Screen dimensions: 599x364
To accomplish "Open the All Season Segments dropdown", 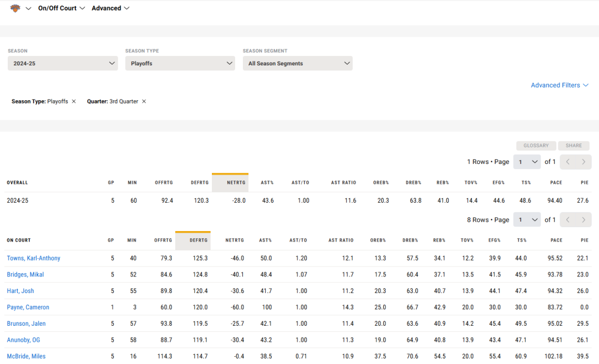I will (297, 63).
